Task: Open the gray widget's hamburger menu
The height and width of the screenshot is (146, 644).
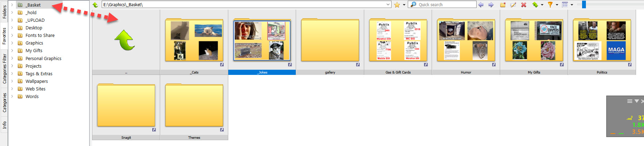Action: pos(630,101)
